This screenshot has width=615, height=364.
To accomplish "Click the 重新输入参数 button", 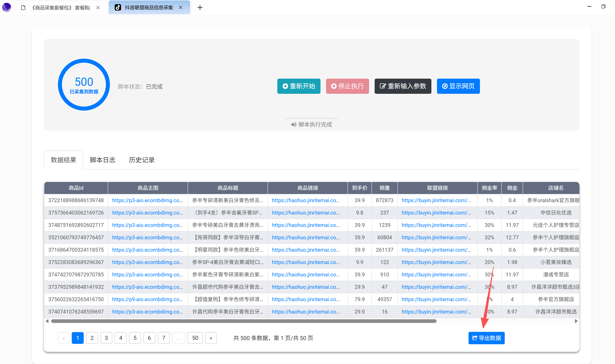I will point(403,86).
